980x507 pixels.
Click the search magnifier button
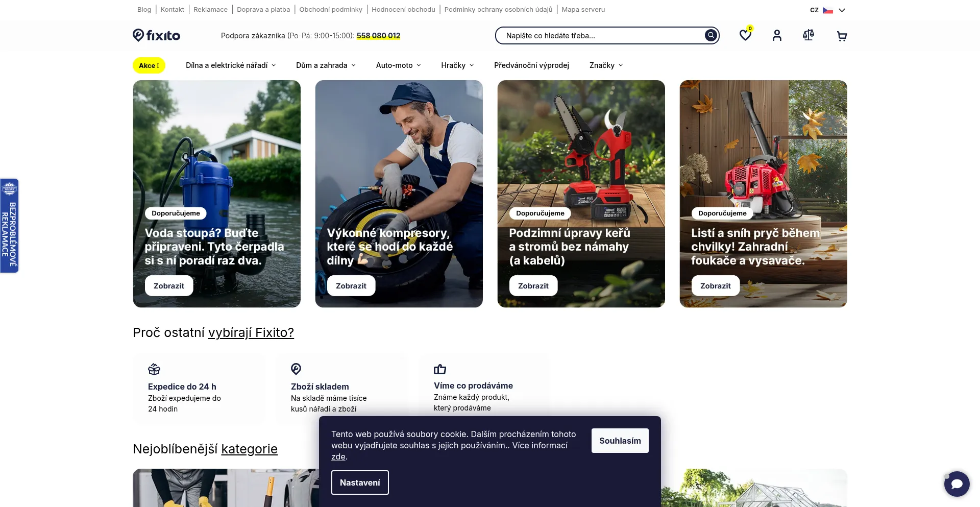[710, 35]
